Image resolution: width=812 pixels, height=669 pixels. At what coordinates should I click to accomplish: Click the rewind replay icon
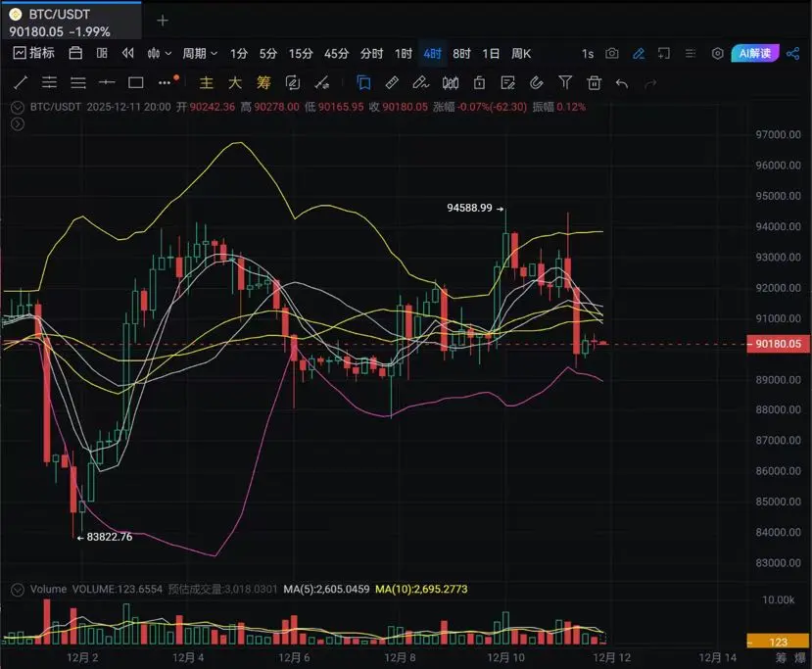pos(128,53)
